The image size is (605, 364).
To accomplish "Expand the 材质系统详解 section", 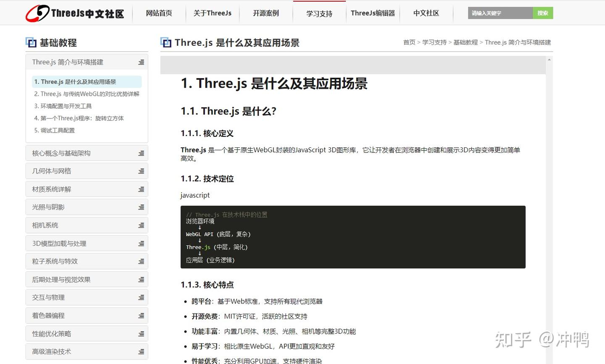I will tap(87, 189).
